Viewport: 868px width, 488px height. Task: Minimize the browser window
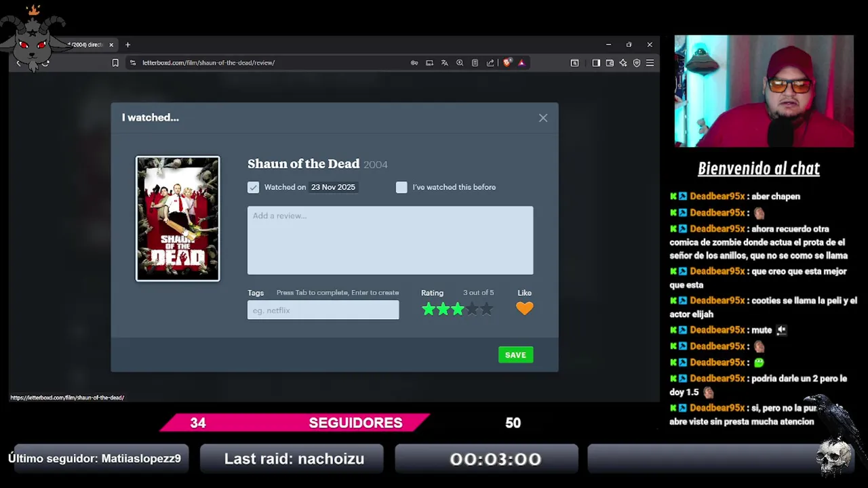[x=608, y=45]
